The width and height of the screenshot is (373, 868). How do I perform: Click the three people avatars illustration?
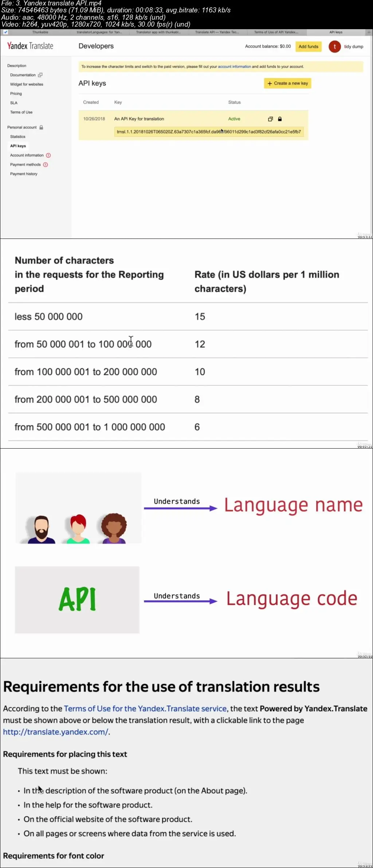pyautogui.click(x=78, y=508)
